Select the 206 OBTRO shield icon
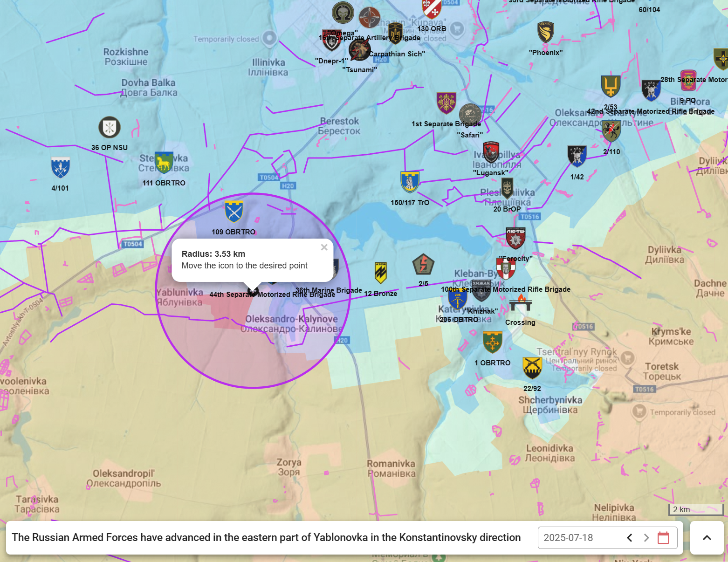 click(458, 298)
